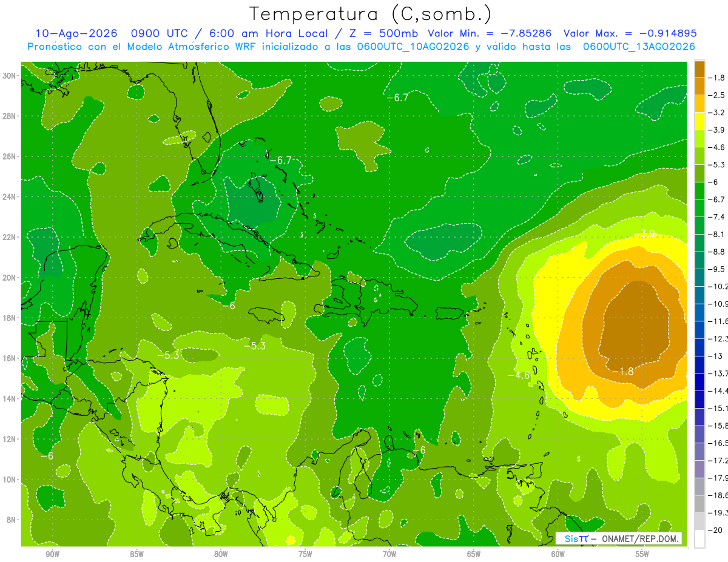Click the 10N latitude axis label
This screenshot has height=562, width=728.
pos(10,479)
